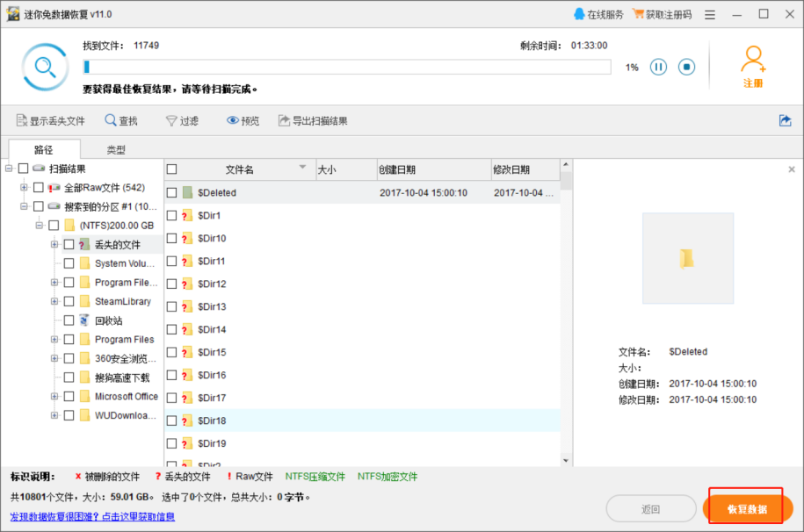Pause the scan with the pause icon

(x=658, y=67)
